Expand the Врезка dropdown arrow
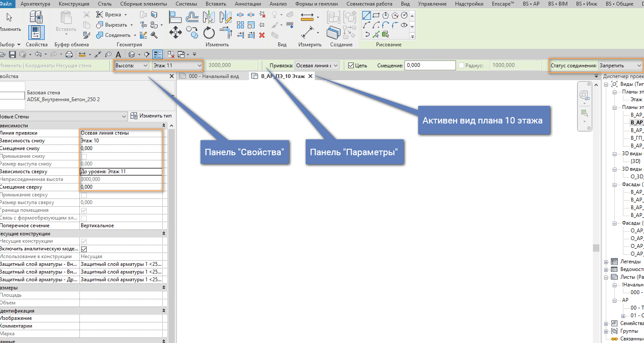This screenshot has width=644, height=343. [125, 15]
